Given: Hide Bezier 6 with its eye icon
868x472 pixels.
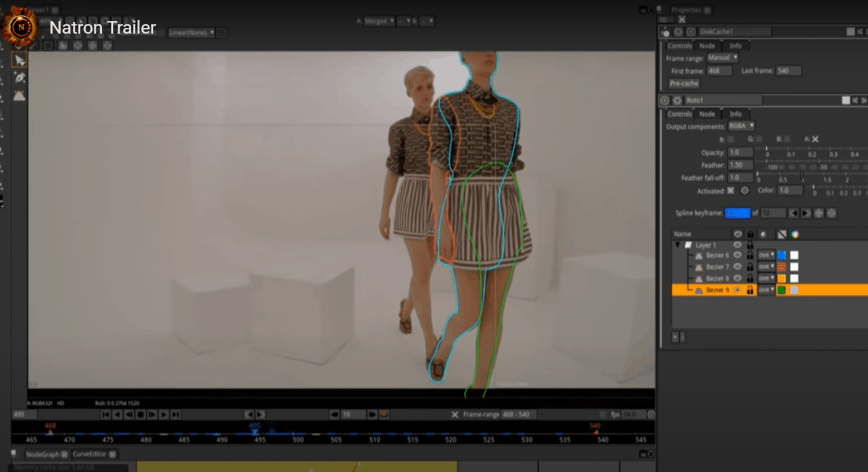Looking at the screenshot, I should (x=738, y=255).
